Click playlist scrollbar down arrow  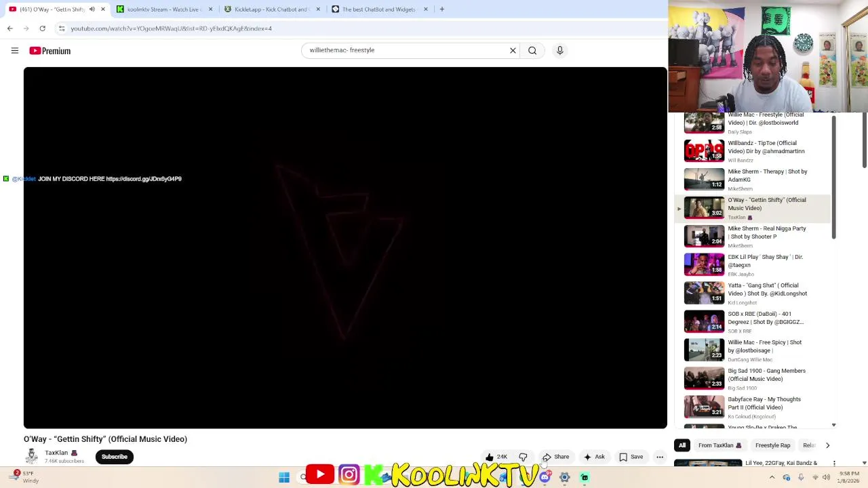click(x=833, y=425)
